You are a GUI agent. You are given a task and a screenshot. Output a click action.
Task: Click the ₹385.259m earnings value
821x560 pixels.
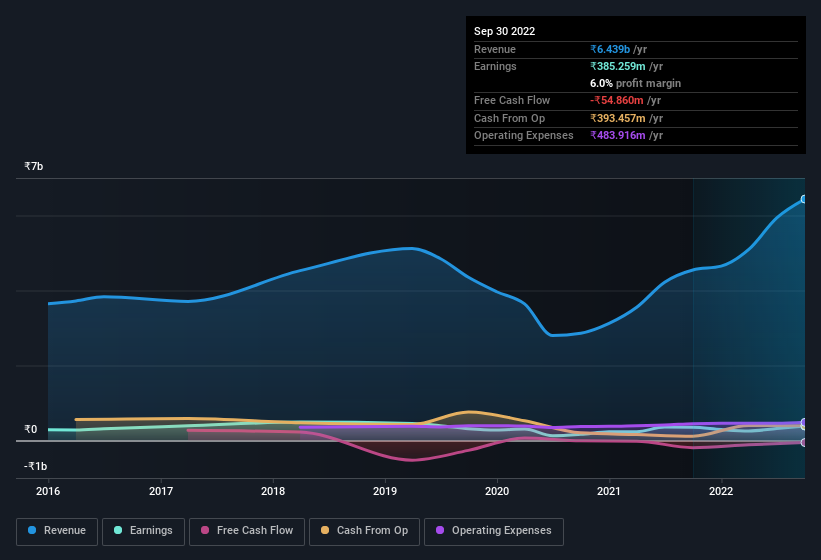[617, 66]
